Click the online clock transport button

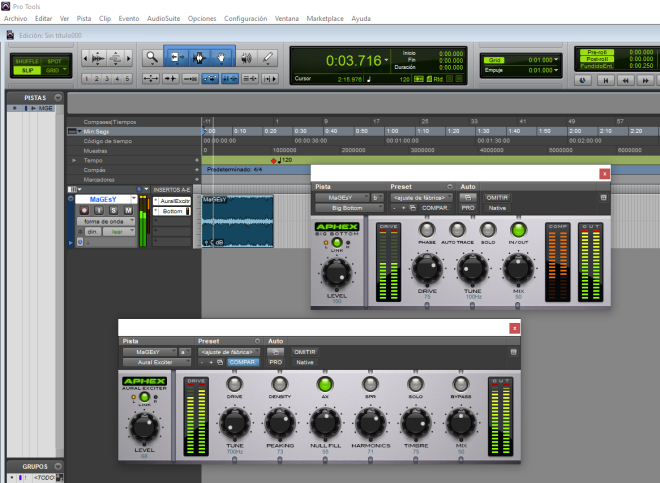[583, 80]
